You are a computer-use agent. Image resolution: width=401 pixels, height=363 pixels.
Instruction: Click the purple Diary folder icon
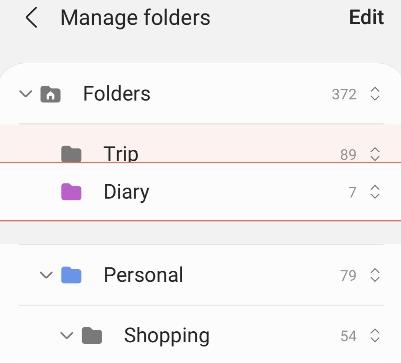71,192
